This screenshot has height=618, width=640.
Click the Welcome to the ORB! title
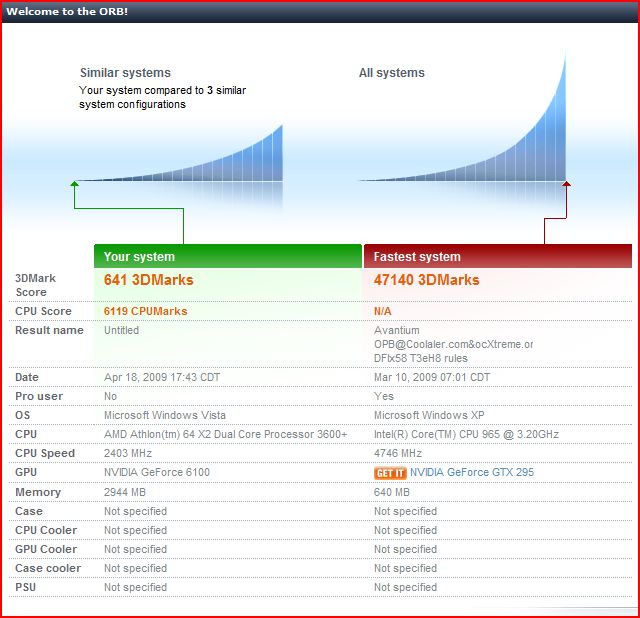point(67,11)
